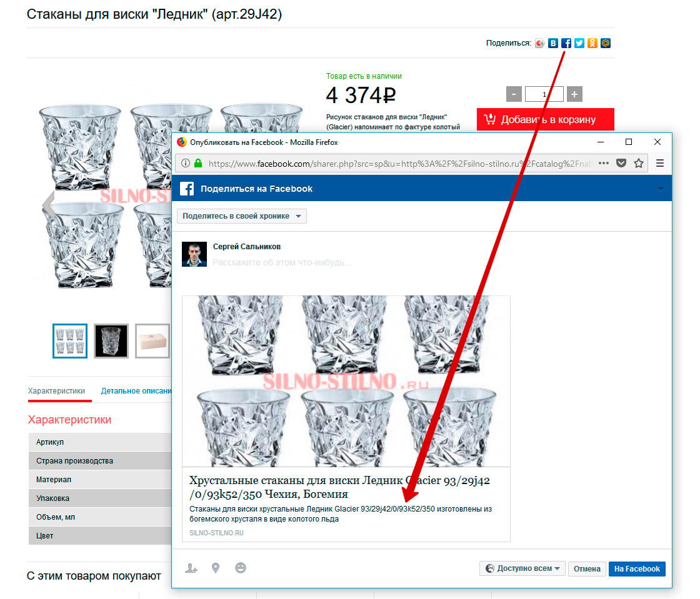This screenshot has height=599, width=700.
Task: Open the 'Доступно всем' audience dropdown
Action: tap(522, 568)
